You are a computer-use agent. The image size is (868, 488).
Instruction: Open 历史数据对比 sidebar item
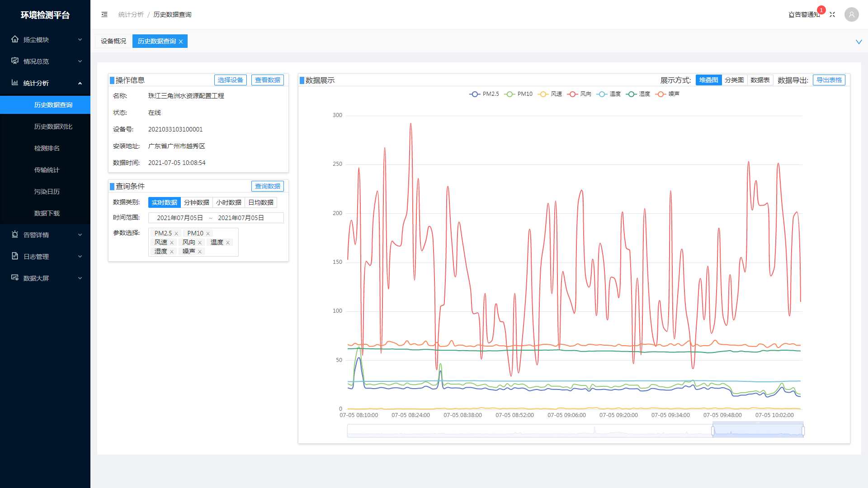(45, 127)
